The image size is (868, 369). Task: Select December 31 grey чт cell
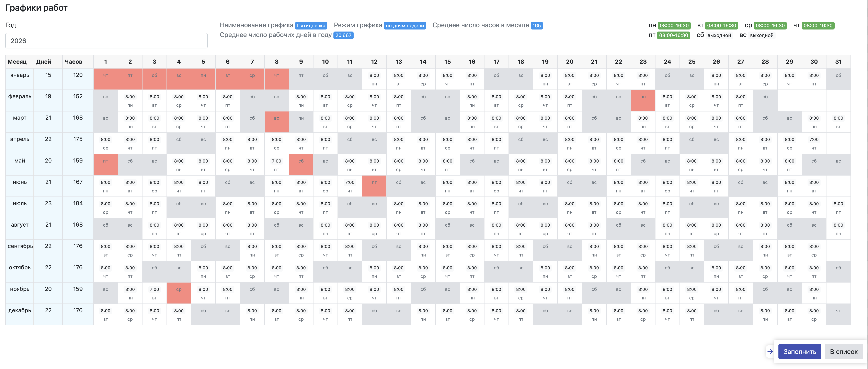pos(838,314)
